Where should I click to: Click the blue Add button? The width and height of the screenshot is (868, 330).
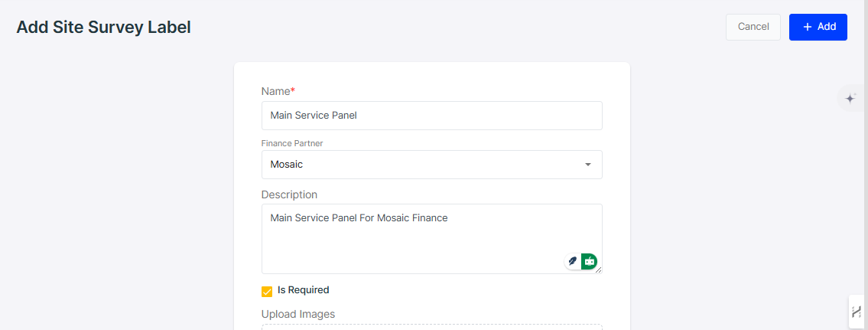[x=818, y=27]
